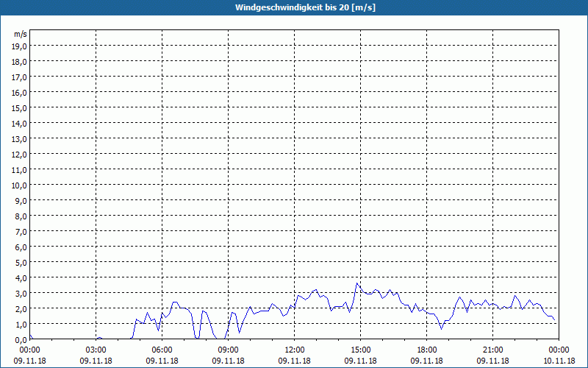Screen dimensions: 588x368
Task: Click the 0,0 y-axis value
Action: tap(21, 339)
